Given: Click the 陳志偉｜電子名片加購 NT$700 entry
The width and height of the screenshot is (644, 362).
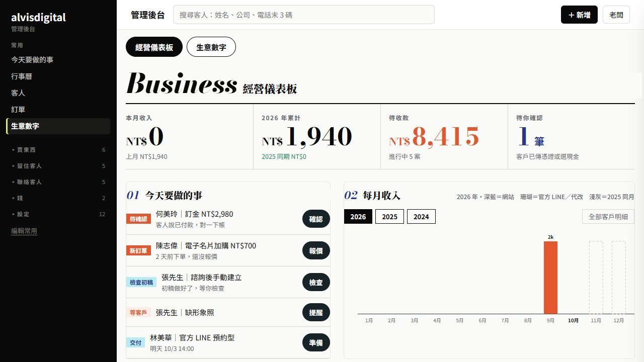Looking at the screenshot, I should coord(206,246).
